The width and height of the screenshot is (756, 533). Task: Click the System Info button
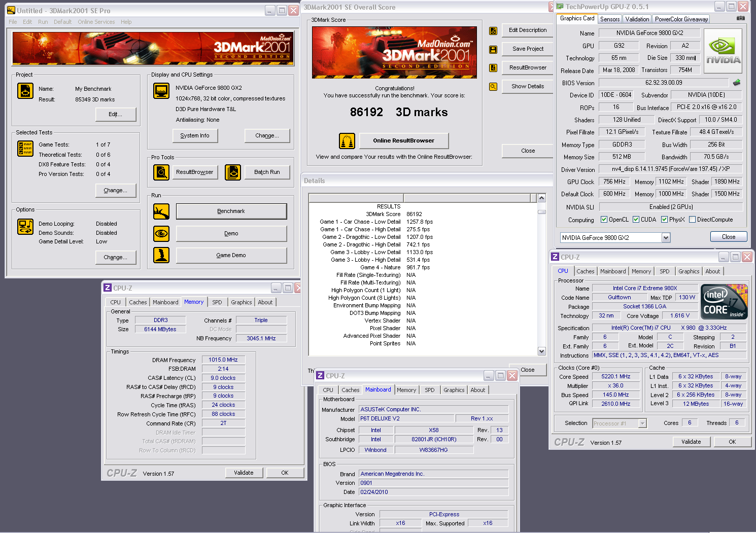click(x=195, y=135)
